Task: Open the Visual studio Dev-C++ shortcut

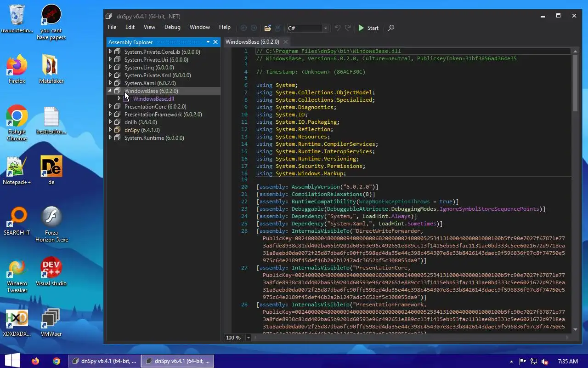Action: (51, 271)
